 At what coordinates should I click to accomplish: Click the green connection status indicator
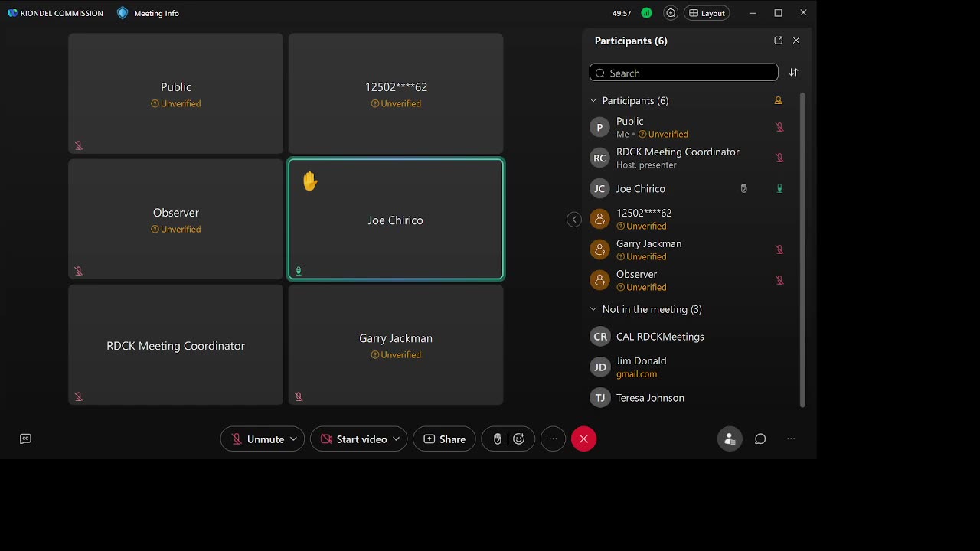point(647,13)
